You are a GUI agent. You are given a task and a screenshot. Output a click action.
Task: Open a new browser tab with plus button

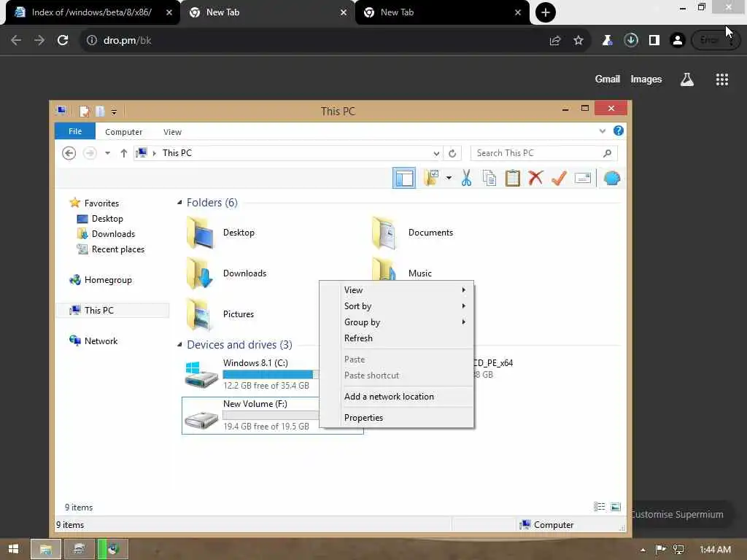(x=546, y=12)
